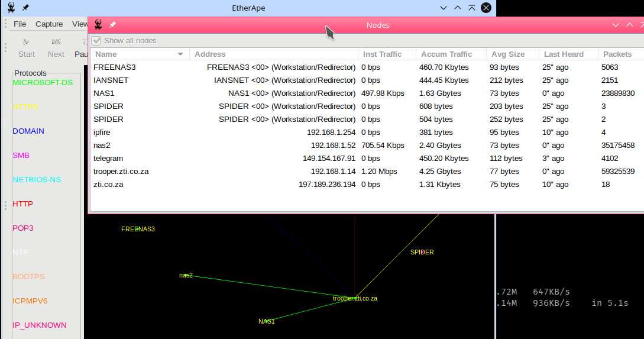Click the FREENAS3 node in the network diagram
The height and width of the screenshot is (339, 644).
[138, 229]
